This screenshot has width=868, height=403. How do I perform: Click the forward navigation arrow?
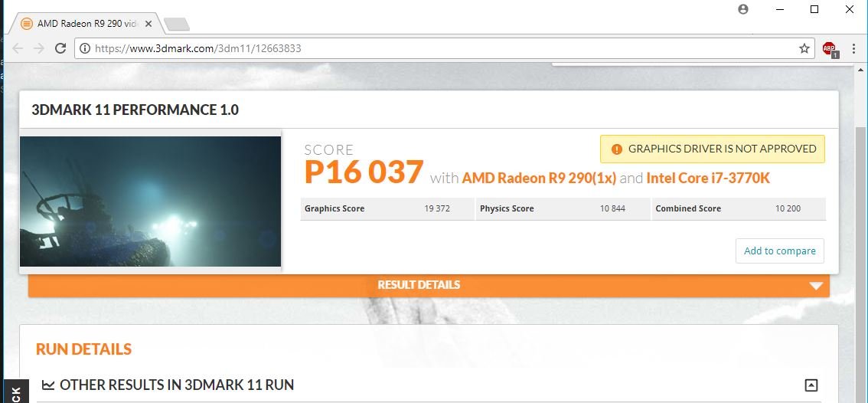tap(39, 48)
